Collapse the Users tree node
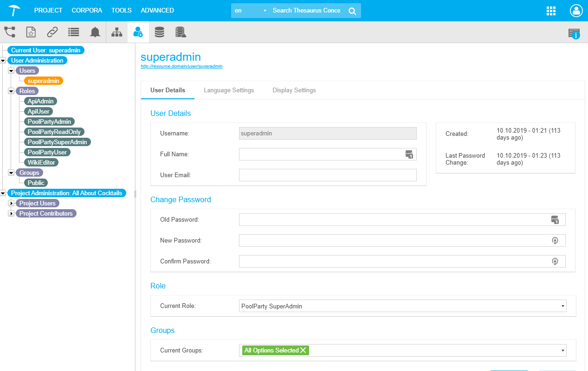The height and width of the screenshot is (371, 588). tap(12, 71)
